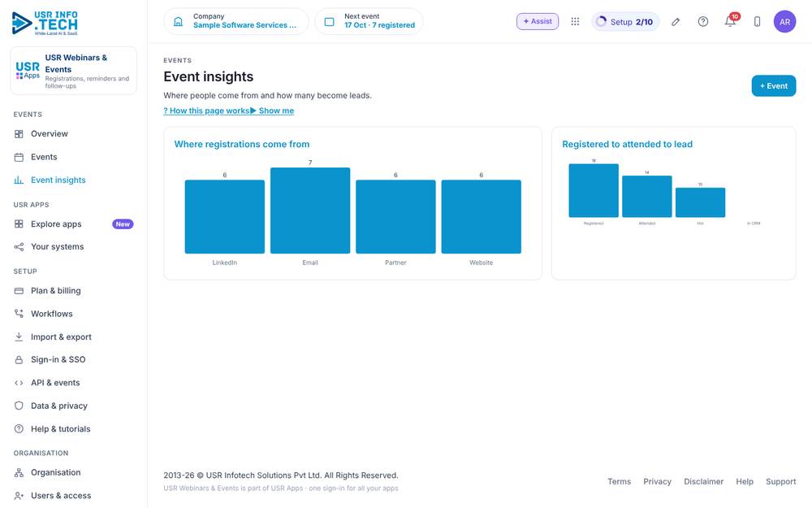This screenshot has width=812, height=508.
Task: Click the mobile phone icon
Action: click(757, 21)
